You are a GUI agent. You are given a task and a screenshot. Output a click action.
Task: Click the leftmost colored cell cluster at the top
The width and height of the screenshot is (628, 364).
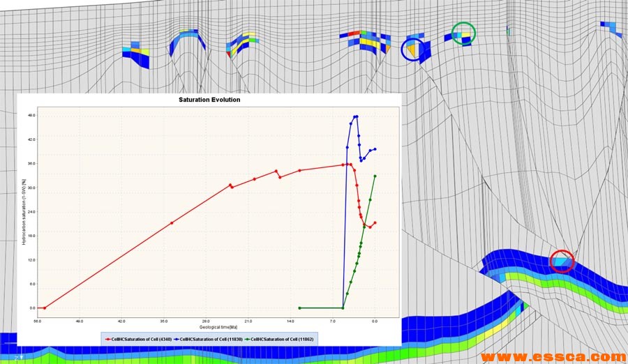[x=137, y=56]
